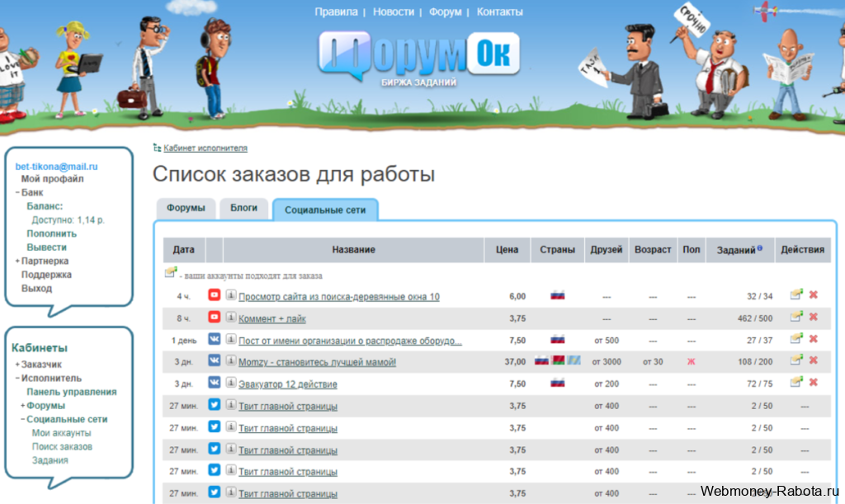Image resolution: width=845 pixels, height=504 pixels.
Task: Open the Кабинет исполнителя breadcrumb link
Action: click(x=205, y=148)
